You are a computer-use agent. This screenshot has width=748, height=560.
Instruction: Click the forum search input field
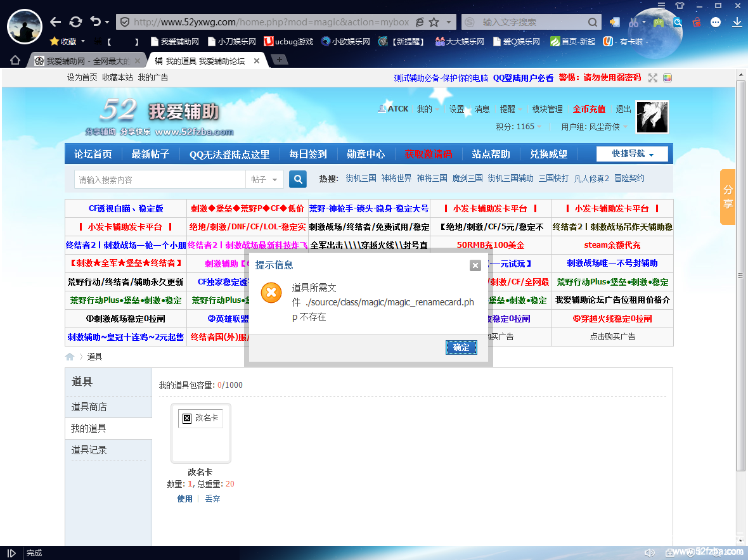click(160, 179)
